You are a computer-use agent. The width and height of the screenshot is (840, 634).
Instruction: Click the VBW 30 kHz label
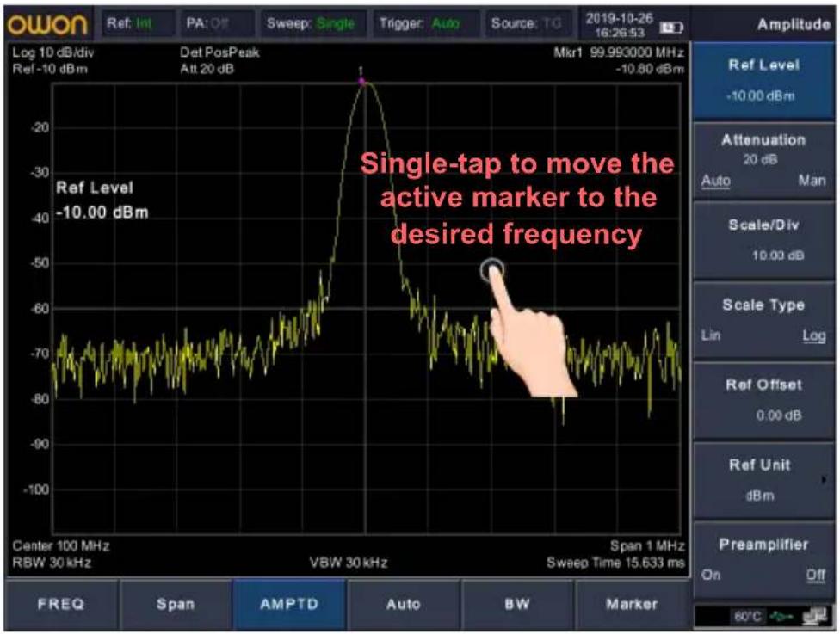(x=349, y=563)
